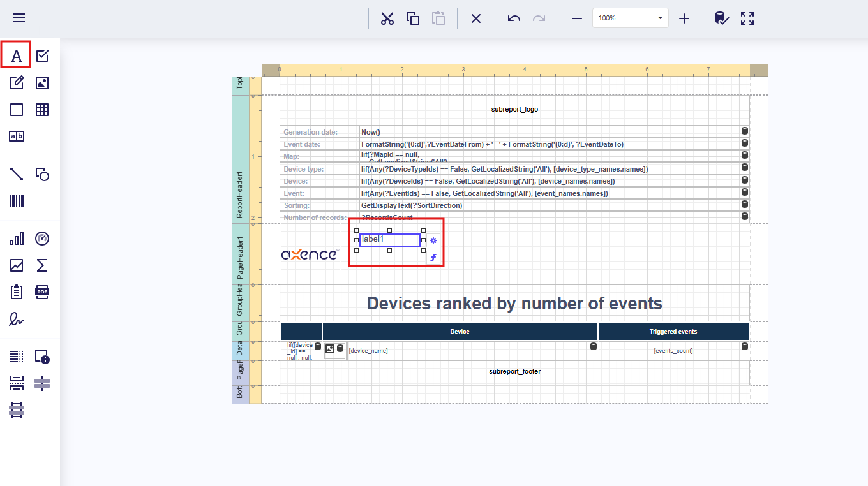868x486 pixels.
Task: Undo the last action
Action: 514,18
